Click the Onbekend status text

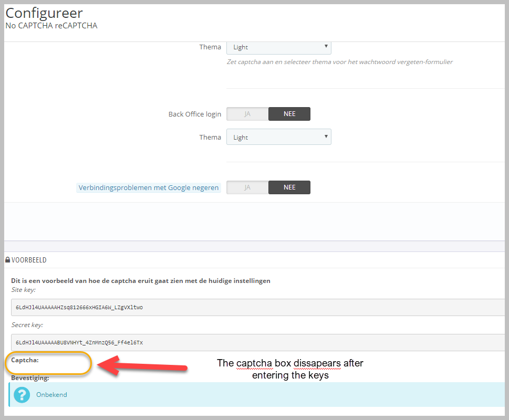[51, 395]
